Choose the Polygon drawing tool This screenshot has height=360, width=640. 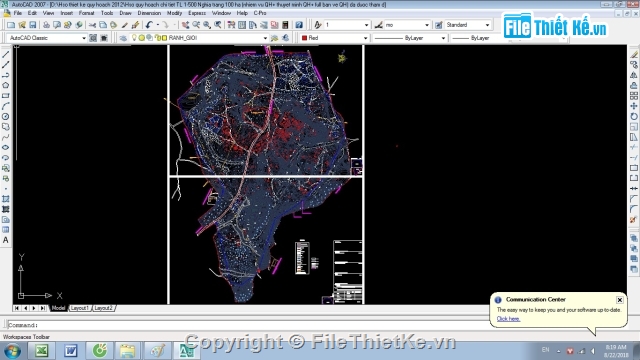(x=6, y=85)
